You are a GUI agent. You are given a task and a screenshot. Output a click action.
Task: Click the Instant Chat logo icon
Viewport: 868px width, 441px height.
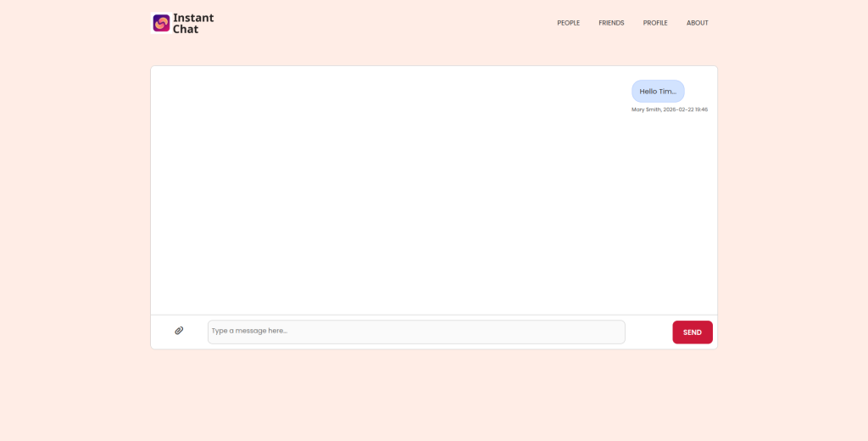pos(161,23)
